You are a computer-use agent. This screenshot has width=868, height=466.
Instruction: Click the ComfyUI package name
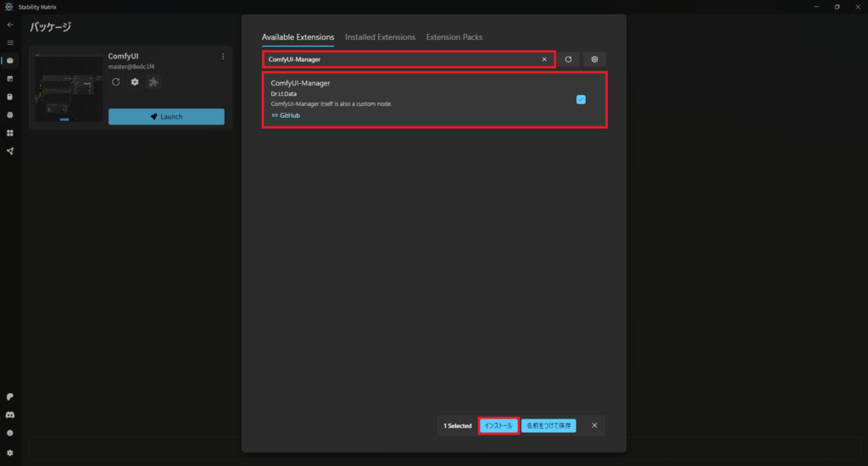tap(123, 57)
